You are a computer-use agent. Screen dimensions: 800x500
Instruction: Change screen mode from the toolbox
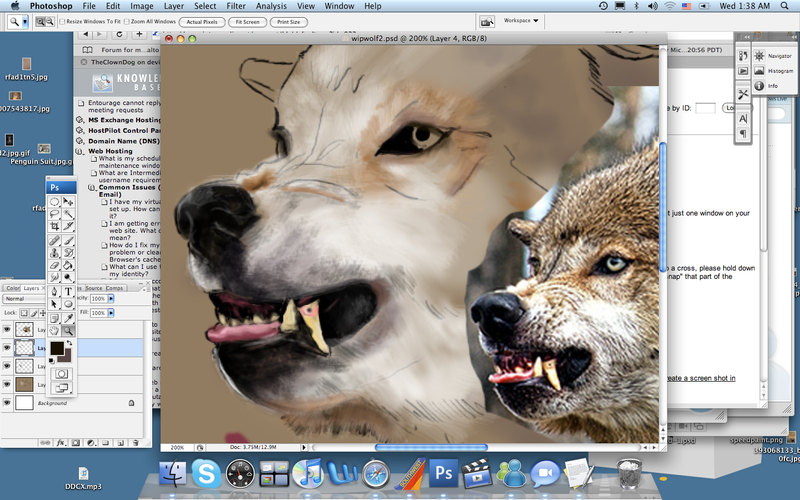[61, 388]
